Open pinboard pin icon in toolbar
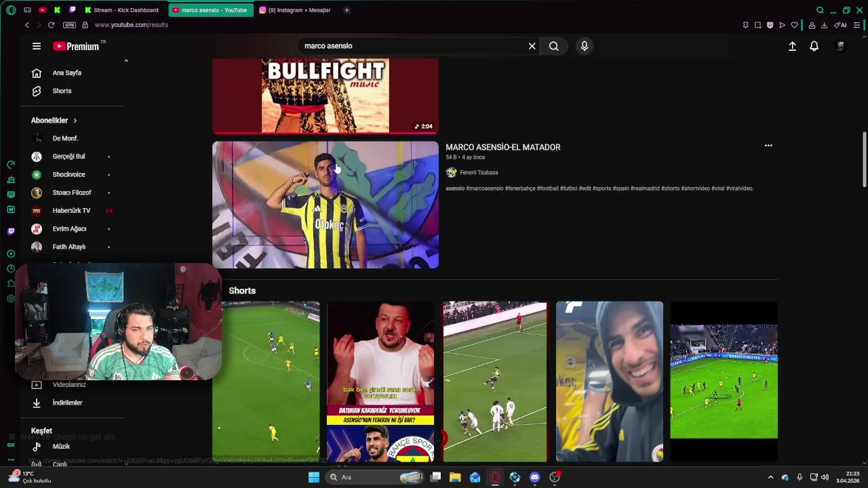The width and height of the screenshot is (868, 488). click(745, 25)
